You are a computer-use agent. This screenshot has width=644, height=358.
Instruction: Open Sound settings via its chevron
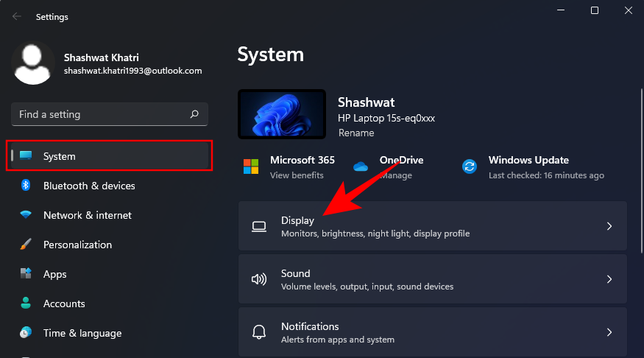pyautogui.click(x=609, y=279)
